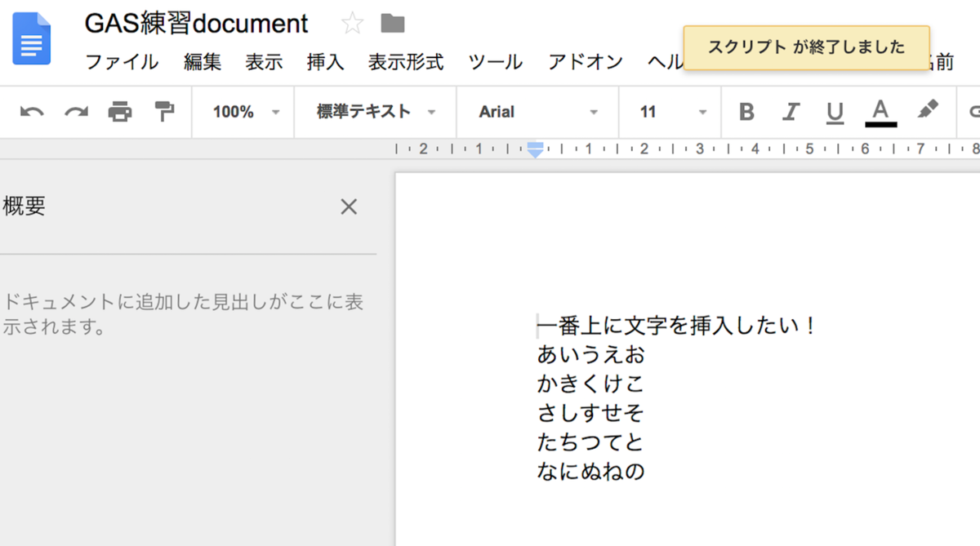Click the かきくけこ line
Screen dimensions: 980x546
pos(590,384)
